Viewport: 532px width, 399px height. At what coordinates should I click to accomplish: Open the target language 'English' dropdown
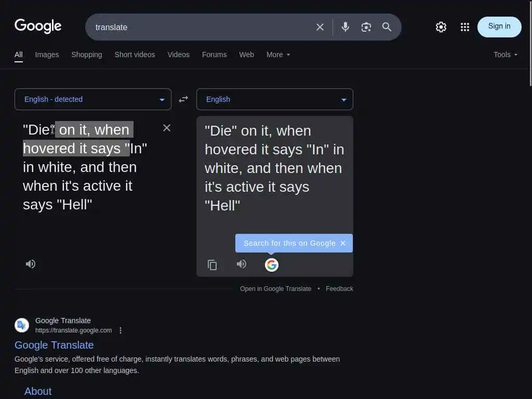click(275, 99)
